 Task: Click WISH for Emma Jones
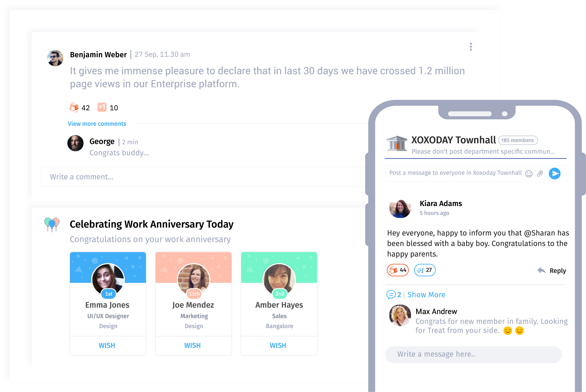[107, 345]
